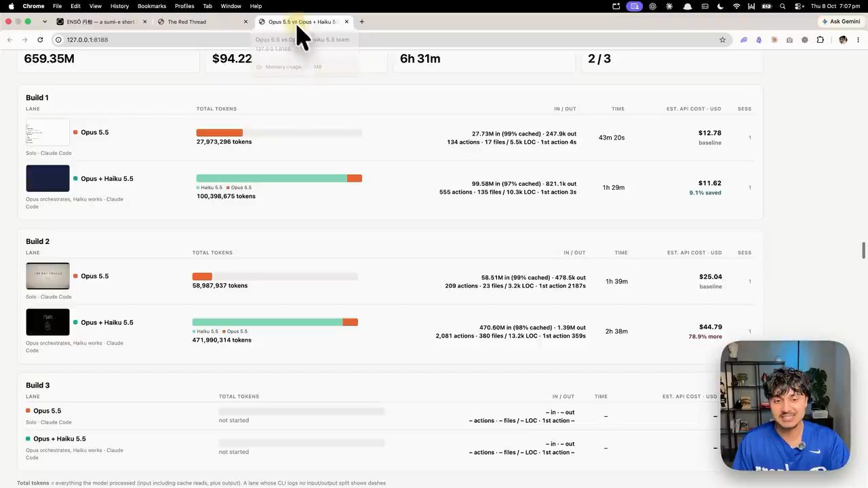Click the Claude starburst extension icon in toolbar

coord(774,40)
